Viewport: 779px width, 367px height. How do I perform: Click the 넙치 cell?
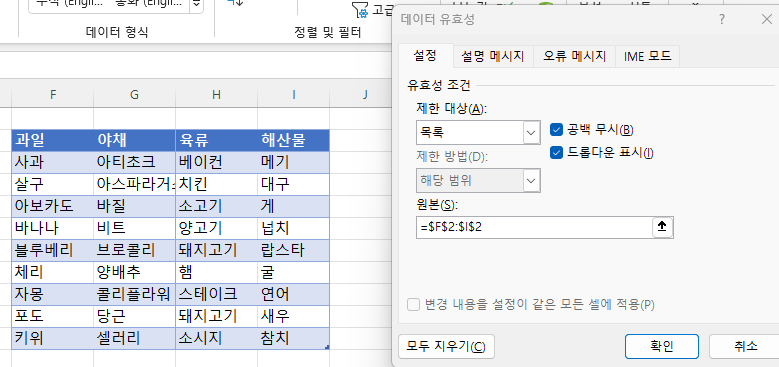coord(294,228)
